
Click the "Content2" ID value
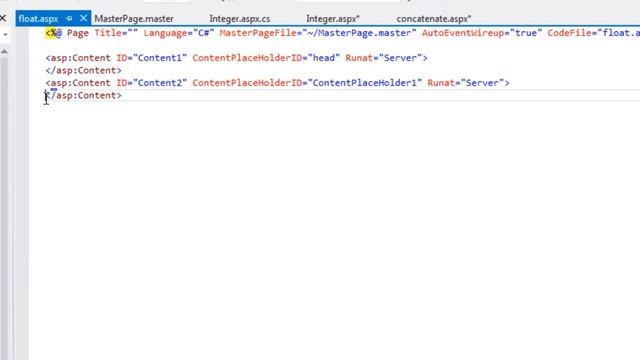click(160, 83)
